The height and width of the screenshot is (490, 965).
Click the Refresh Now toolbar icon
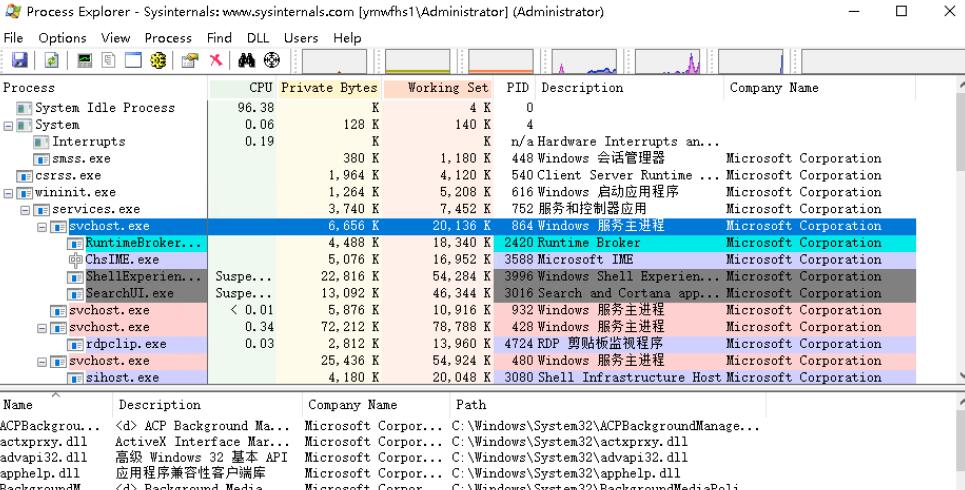pyautogui.click(x=52, y=60)
